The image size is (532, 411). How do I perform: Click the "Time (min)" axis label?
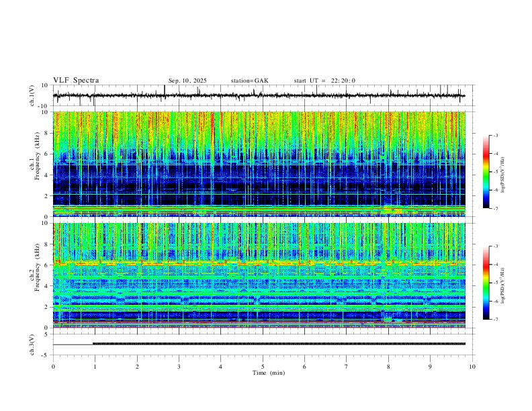coord(269,373)
